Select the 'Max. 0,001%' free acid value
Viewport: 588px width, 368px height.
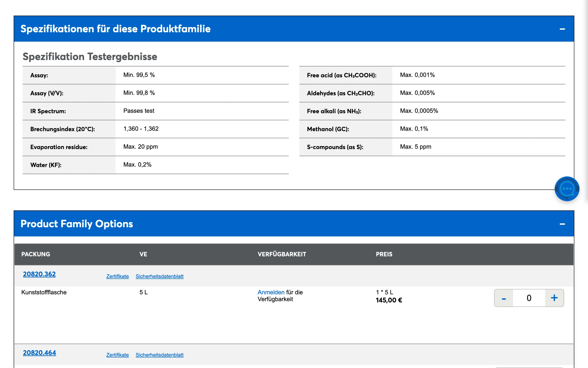click(417, 75)
